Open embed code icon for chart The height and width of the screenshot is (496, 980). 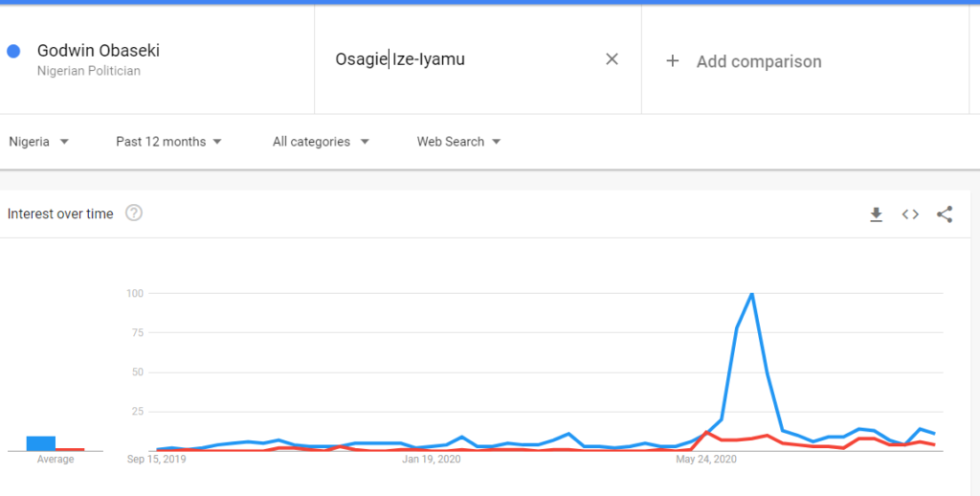tap(910, 214)
